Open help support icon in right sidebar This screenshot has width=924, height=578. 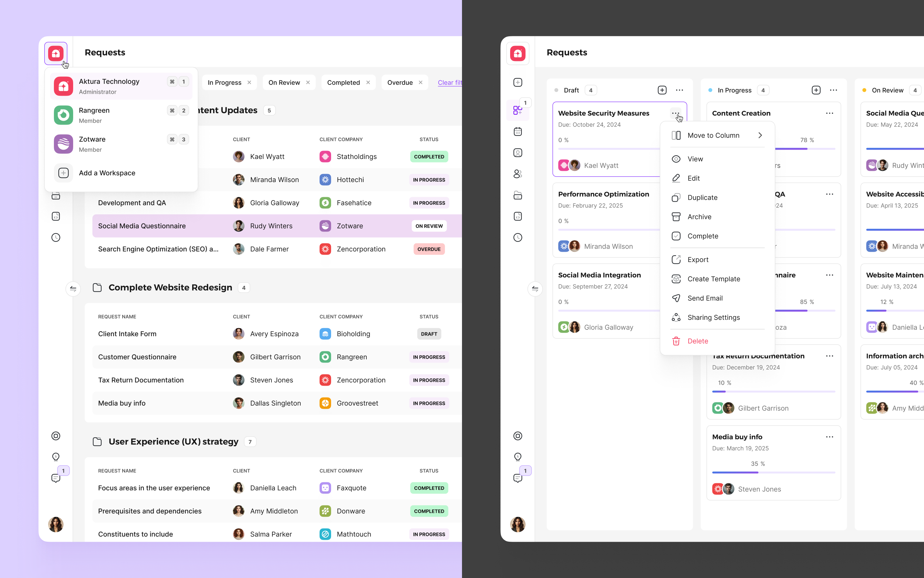click(x=518, y=436)
